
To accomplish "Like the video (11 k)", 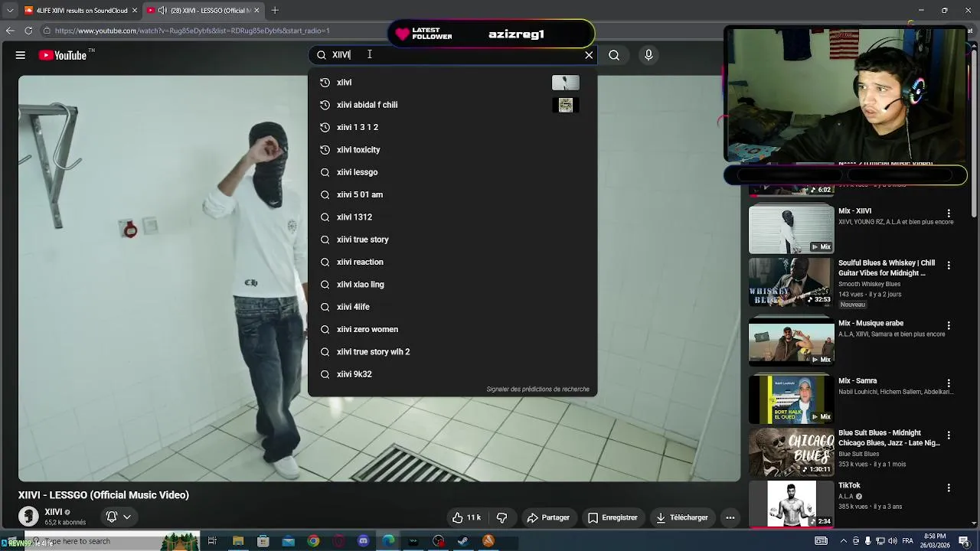I will pos(466,517).
